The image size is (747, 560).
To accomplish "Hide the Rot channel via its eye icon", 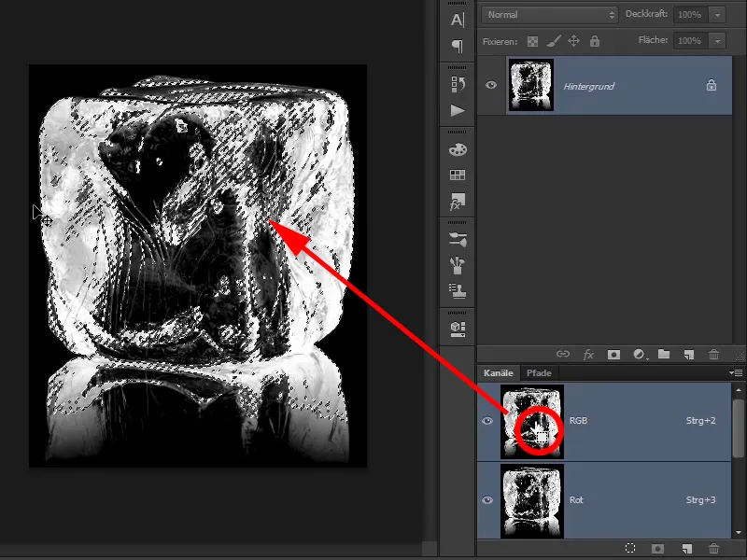I will coord(487,500).
